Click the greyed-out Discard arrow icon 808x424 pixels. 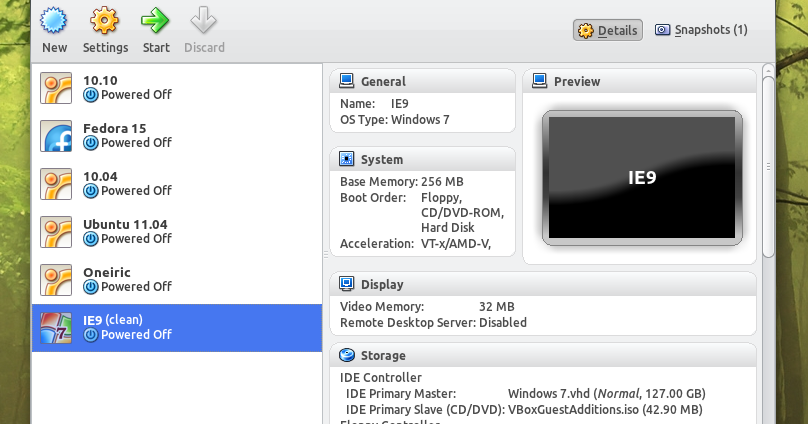click(204, 21)
